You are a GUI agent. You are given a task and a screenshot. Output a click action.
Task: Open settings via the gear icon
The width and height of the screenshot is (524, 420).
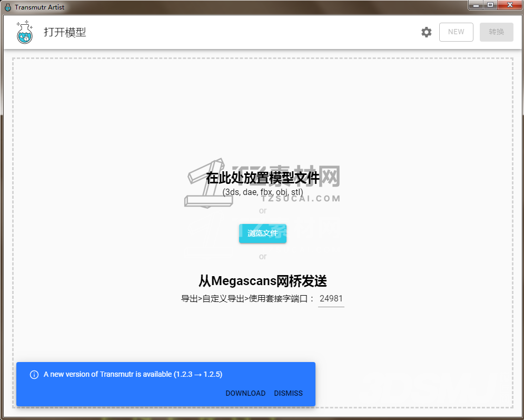426,32
